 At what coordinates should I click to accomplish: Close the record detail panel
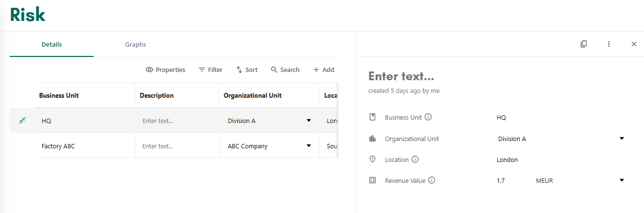[x=634, y=44]
